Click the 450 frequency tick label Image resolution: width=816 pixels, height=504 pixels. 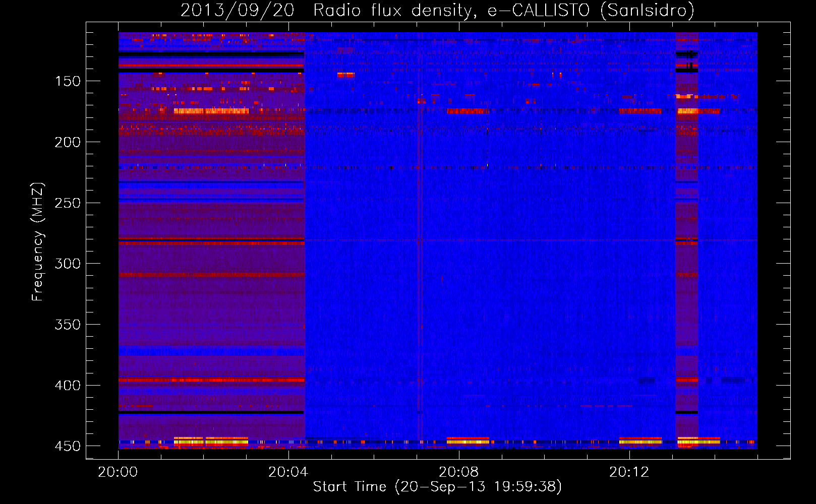pos(68,446)
